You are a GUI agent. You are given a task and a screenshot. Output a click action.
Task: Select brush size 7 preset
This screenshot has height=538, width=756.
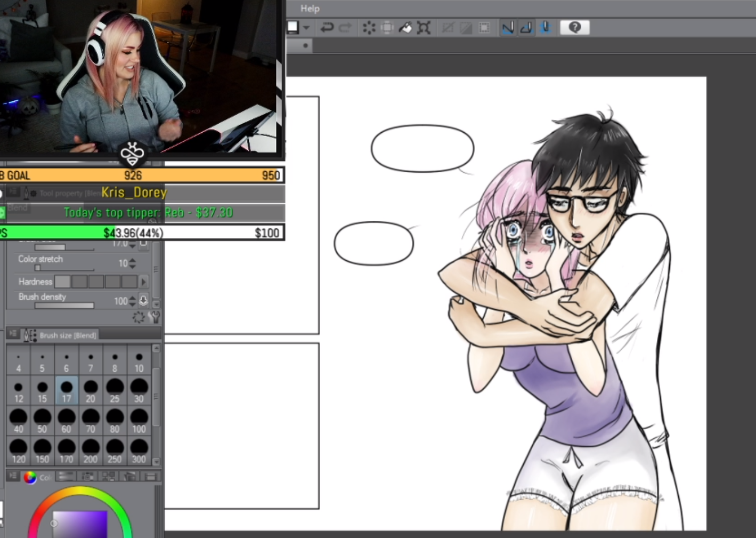point(91,361)
